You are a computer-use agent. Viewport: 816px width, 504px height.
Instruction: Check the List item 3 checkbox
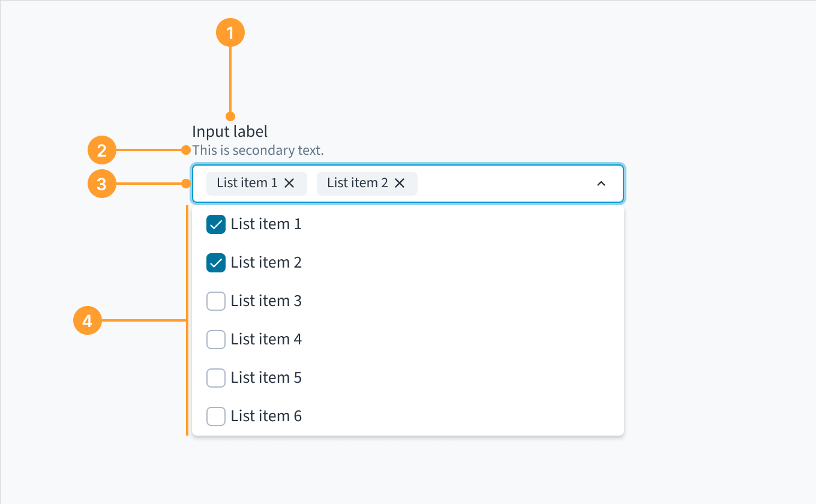point(215,301)
